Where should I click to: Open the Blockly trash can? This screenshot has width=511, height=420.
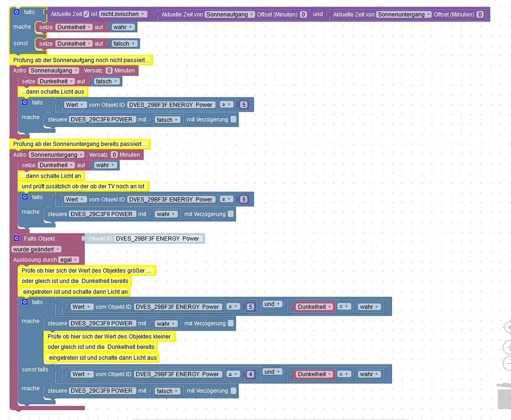tap(504, 396)
